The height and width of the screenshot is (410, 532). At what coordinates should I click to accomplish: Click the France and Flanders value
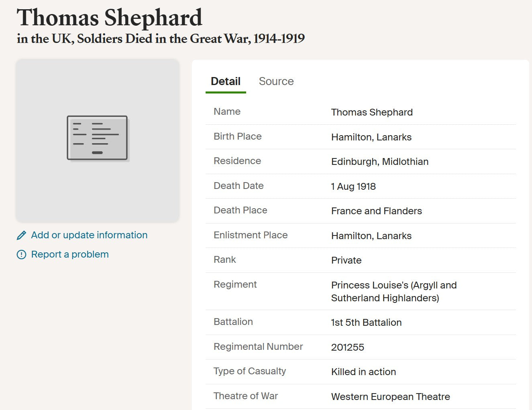[x=377, y=211]
